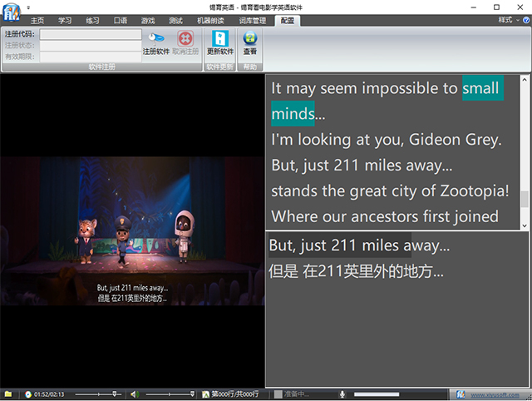Screen dimensions: 532x401
Task: Click the movie video frame
Action: click(132, 231)
